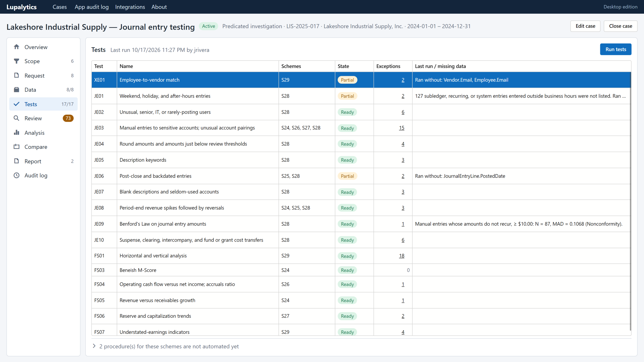Open the Cases menu
This screenshot has height=362, width=644.
[x=60, y=7]
